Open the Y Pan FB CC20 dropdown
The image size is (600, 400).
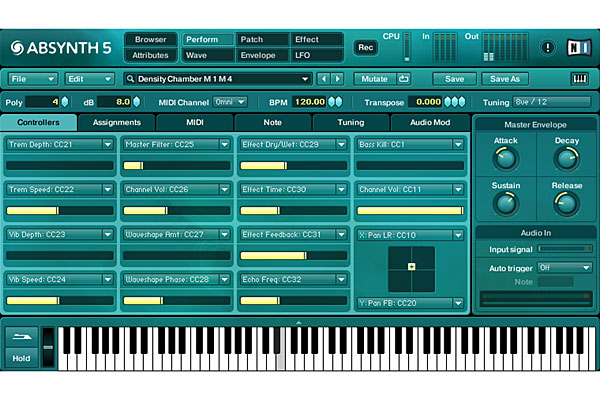point(410,303)
